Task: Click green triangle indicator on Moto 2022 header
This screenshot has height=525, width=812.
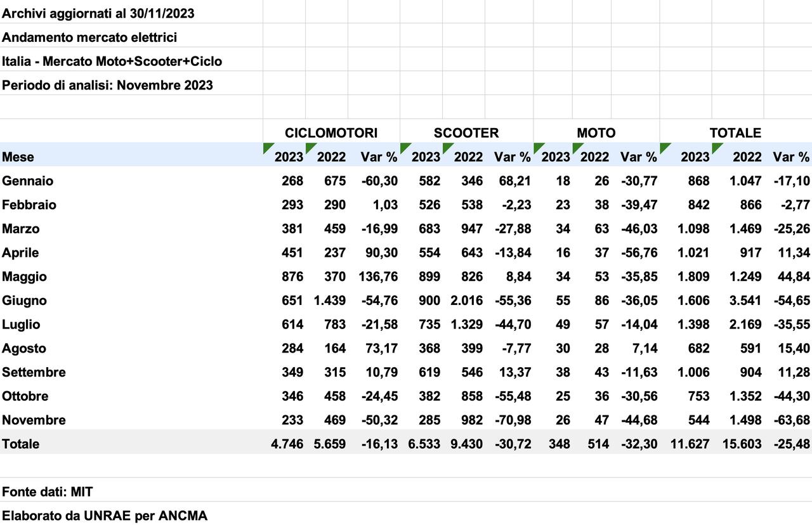Action: [576, 146]
